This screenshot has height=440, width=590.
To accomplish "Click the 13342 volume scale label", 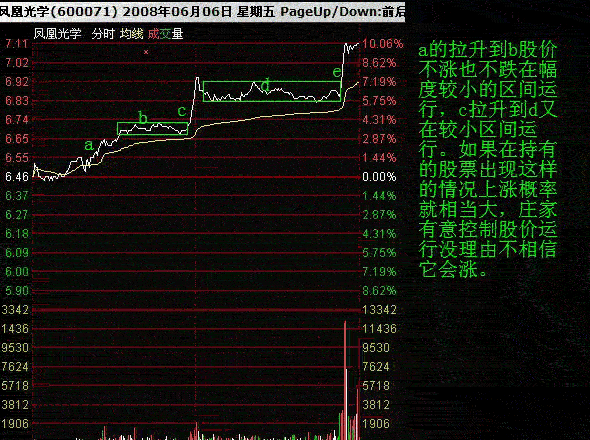I will coord(379,310).
